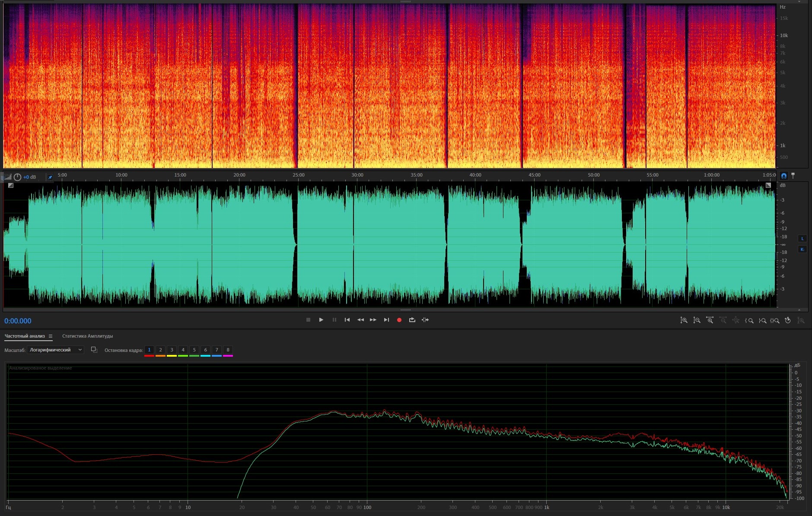
Task: Jump playhead to previous marker
Action: 347,320
